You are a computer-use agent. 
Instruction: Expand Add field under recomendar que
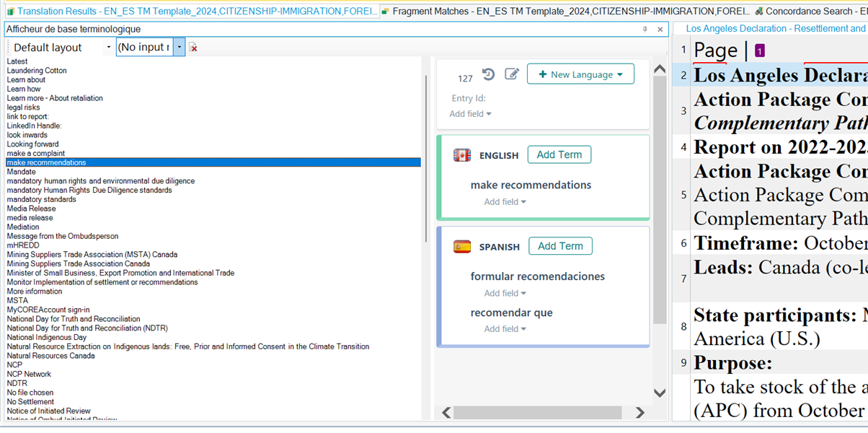point(505,329)
